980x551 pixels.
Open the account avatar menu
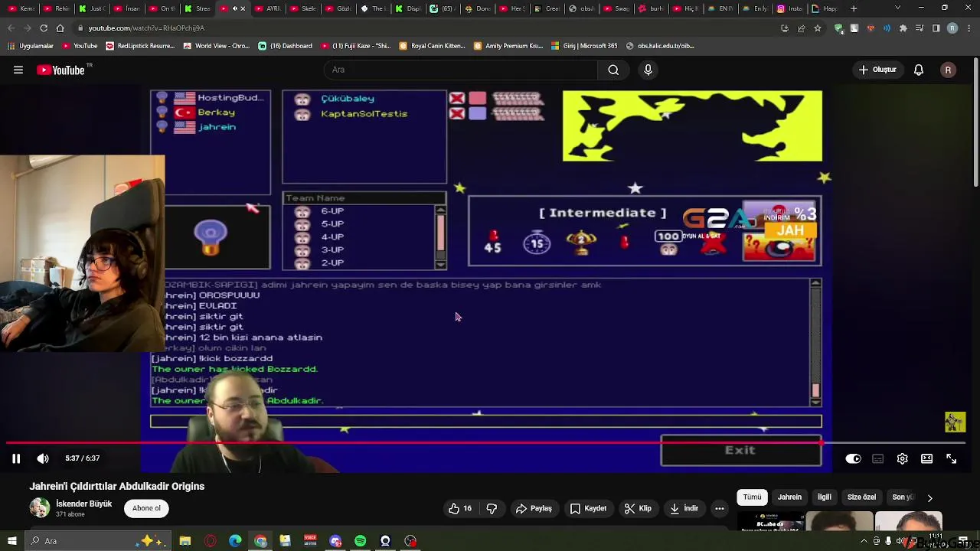948,70
